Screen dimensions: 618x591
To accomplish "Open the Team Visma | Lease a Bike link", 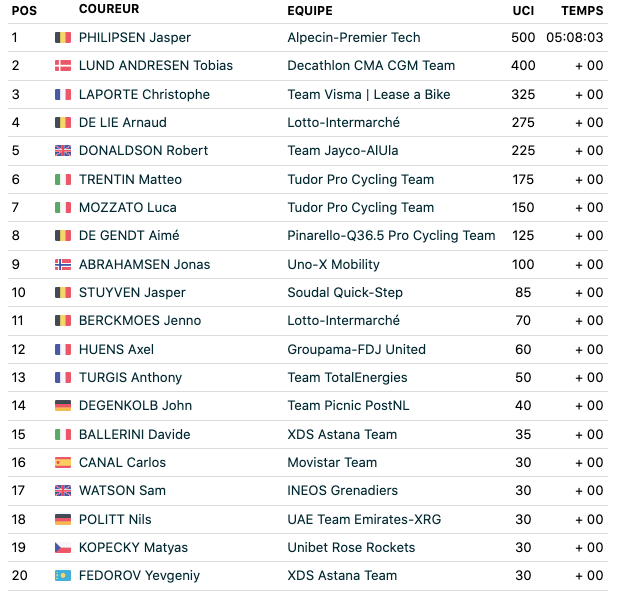I will (368, 95).
